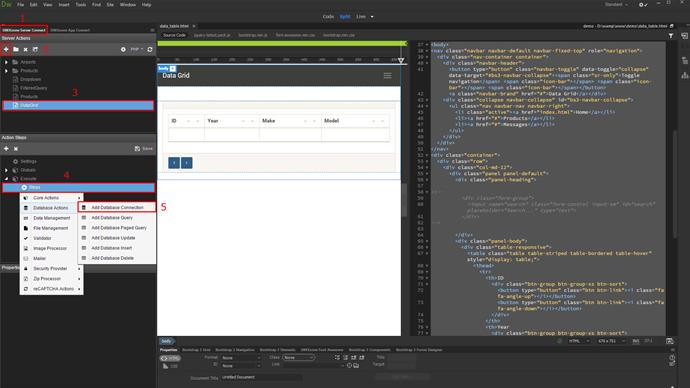This screenshot has height=388, width=690.
Task: Choose the Data Management menu entry
Action: [51, 218]
